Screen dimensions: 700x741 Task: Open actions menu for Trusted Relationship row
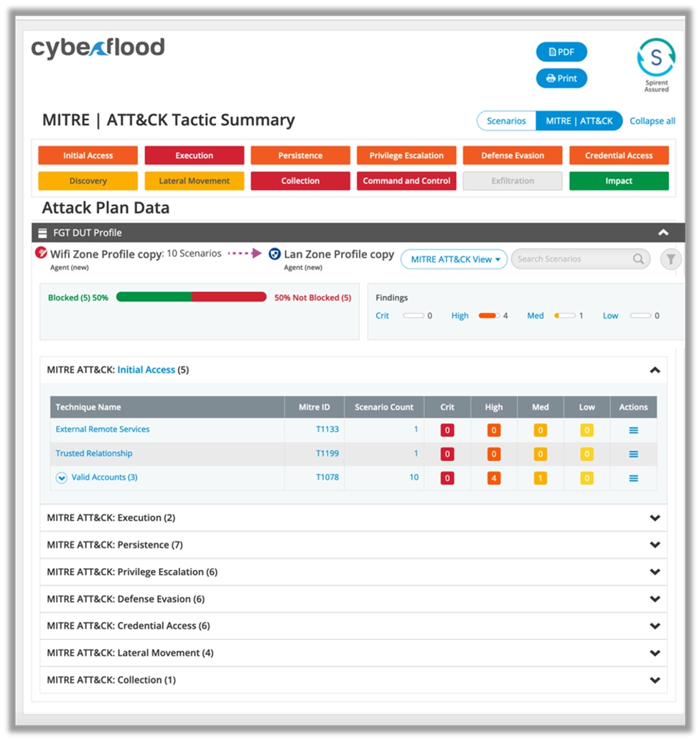click(x=633, y=454)
